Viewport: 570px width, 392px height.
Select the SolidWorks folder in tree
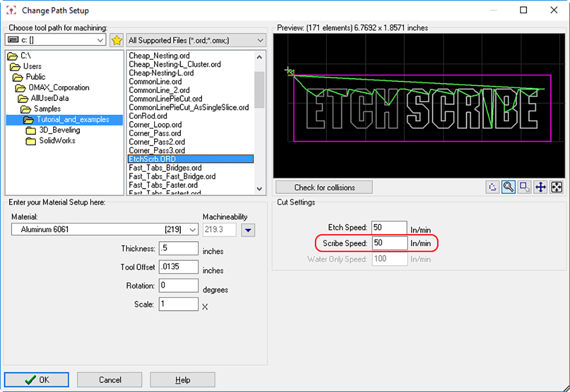(56, 140)
